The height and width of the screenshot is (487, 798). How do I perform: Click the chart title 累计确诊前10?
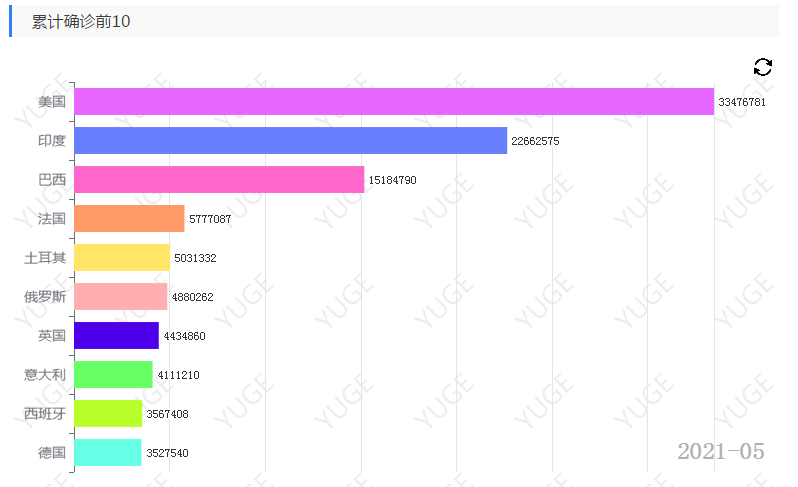click(x=81, y=22)
